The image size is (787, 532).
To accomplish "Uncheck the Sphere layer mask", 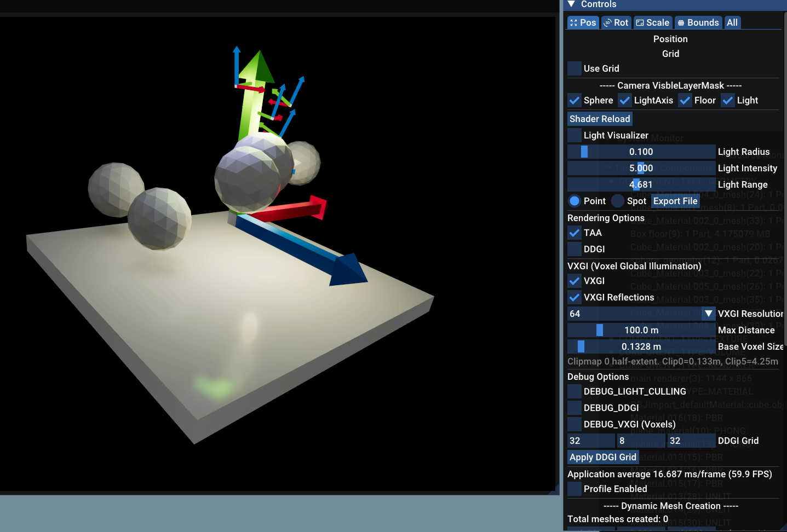I will click(x=575, y=100).
